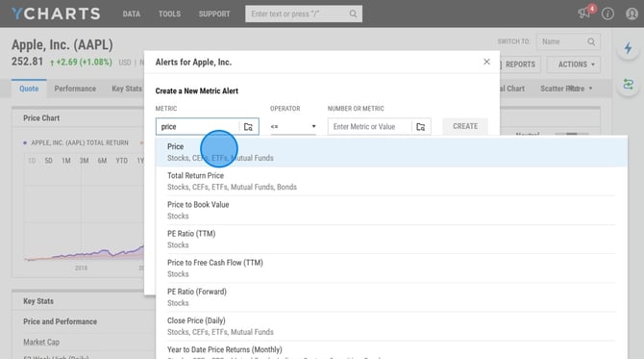Select Year to Date Price Returns (Monthly)
The height and width of the screenshot is (359, 644).
pyautogui.click(x=391, y=350)
